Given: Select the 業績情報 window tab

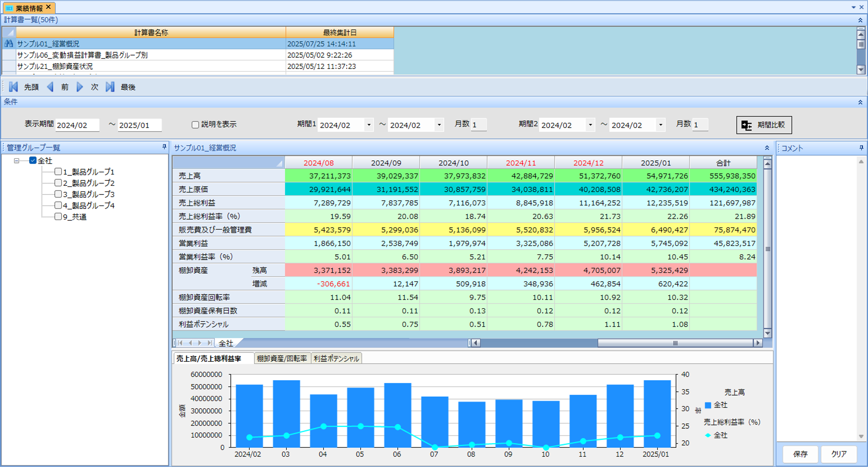Looking at the screenshot, I should [29, 8].
